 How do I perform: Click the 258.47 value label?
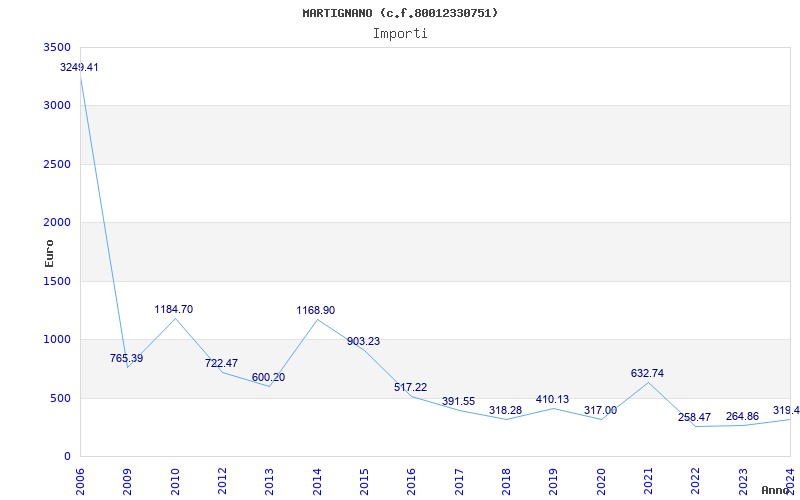[694, 417]
